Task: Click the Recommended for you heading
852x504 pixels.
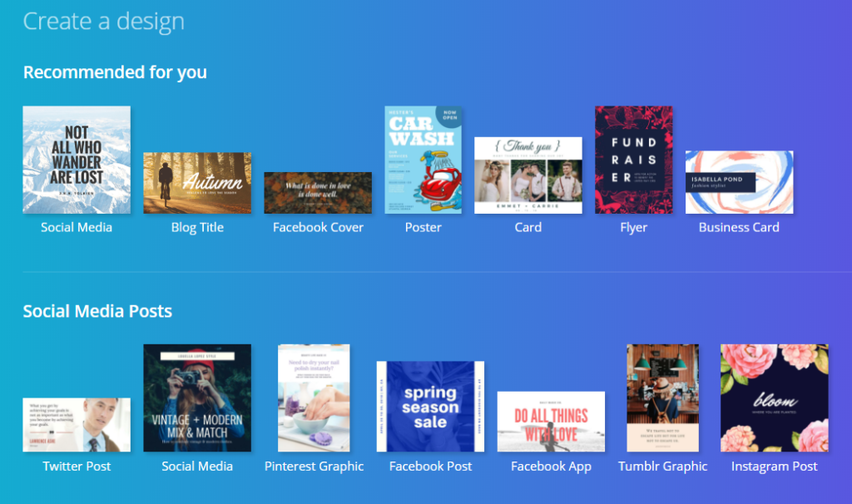Action: [115, 72]
